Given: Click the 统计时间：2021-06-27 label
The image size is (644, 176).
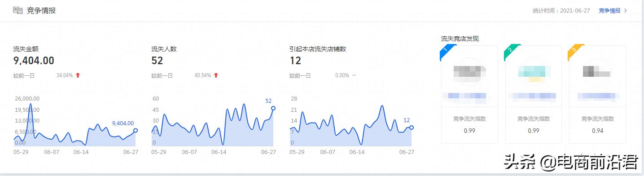Looking at the screenshot, I should tap(561, 10).
